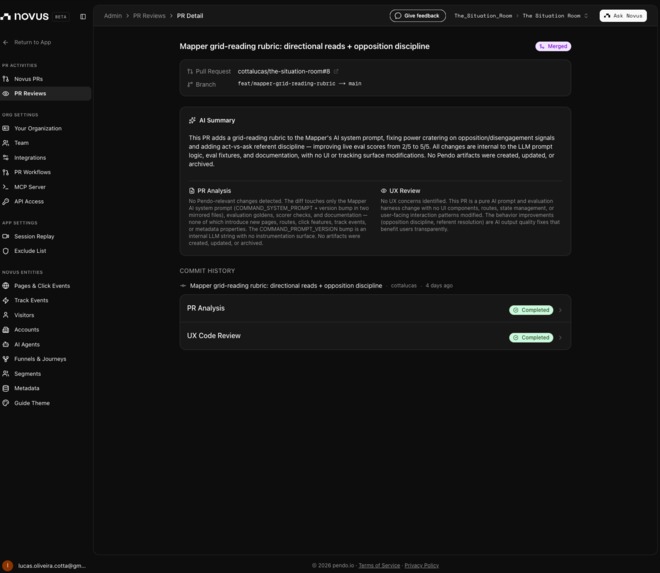660x573 pixels.
Task: Open Pages & Click Events entity
Action: (42, 285)
